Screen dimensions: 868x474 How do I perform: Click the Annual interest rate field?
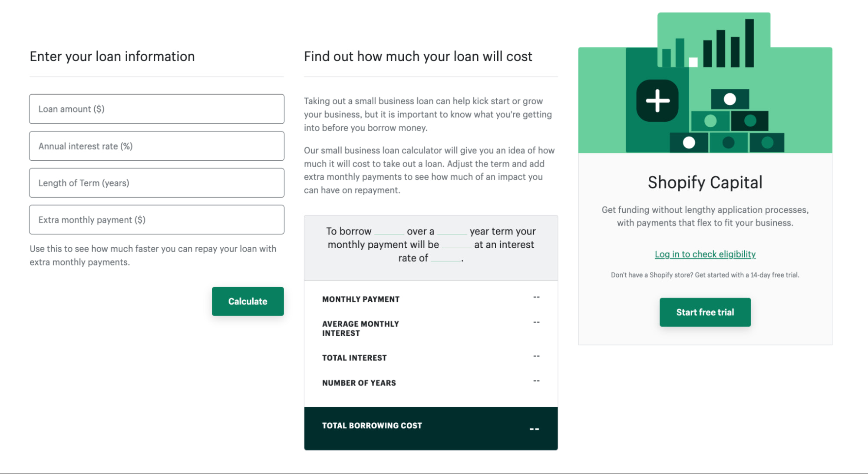click(x=156, y=146)
